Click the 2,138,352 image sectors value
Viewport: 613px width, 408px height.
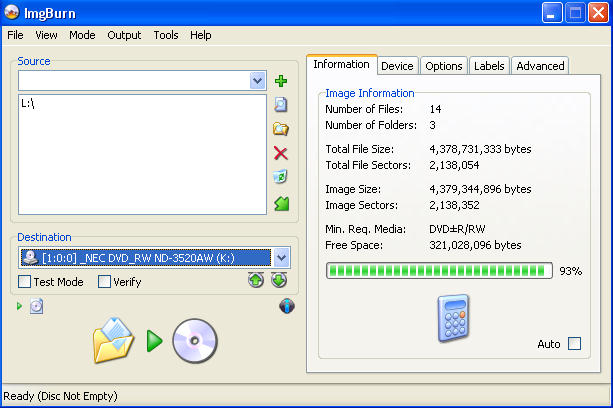pos(454,205)
